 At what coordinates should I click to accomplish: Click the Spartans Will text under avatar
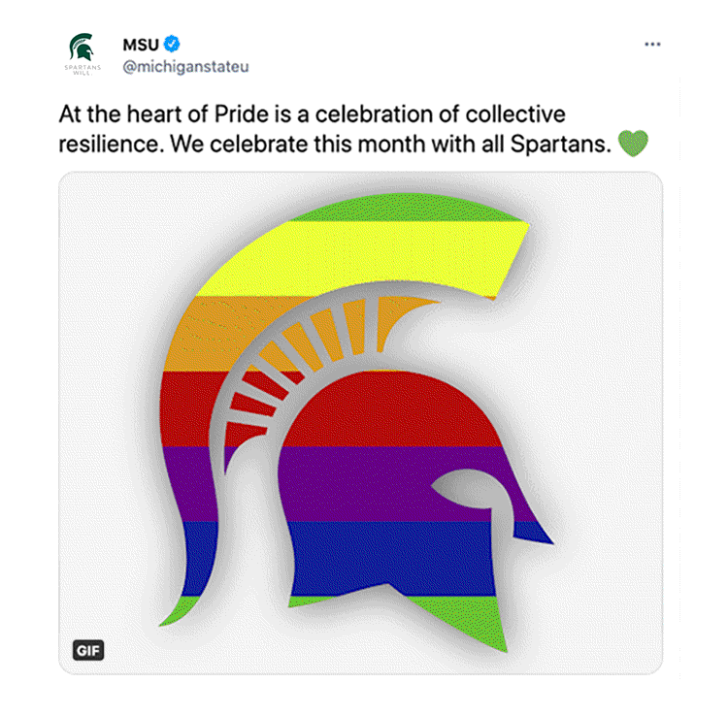(83, 71)
